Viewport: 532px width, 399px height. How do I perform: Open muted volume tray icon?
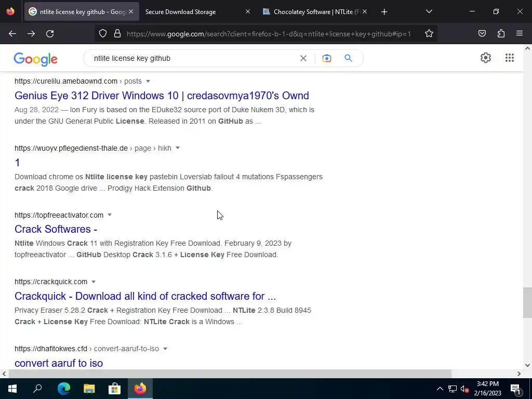pos(464,389)
